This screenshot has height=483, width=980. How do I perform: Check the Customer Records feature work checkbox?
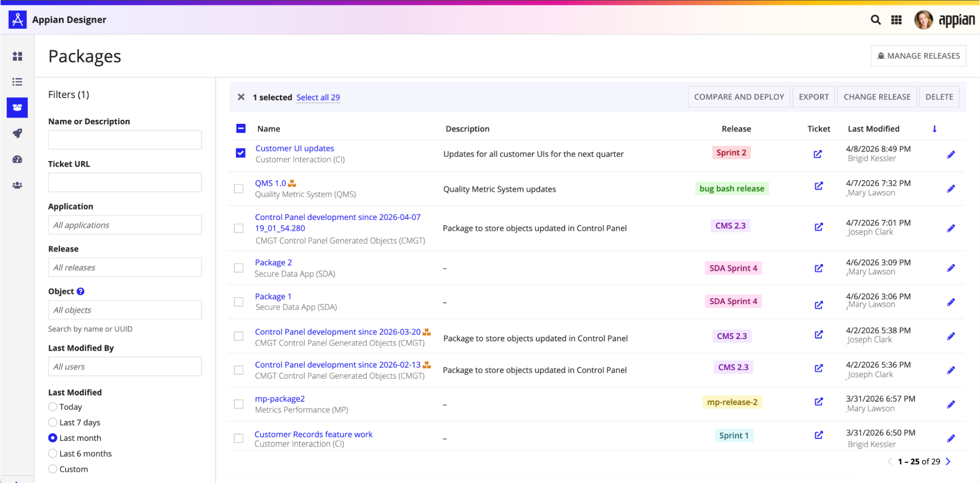239,438
